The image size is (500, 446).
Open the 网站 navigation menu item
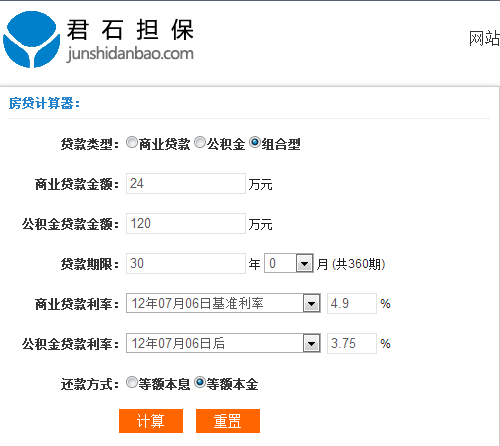pyautogui.click(x=484, y=38)
